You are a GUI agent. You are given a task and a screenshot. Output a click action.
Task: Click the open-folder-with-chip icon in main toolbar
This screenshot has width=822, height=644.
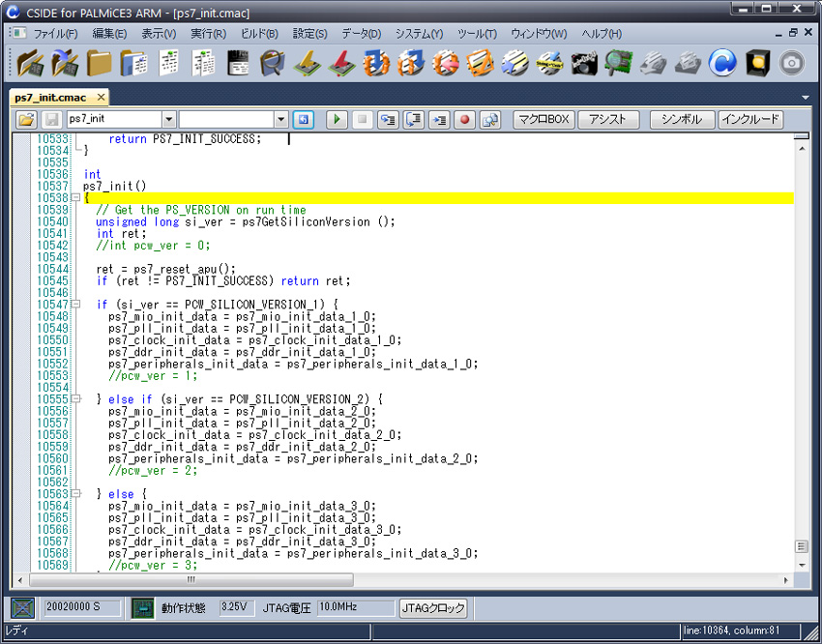30,63
